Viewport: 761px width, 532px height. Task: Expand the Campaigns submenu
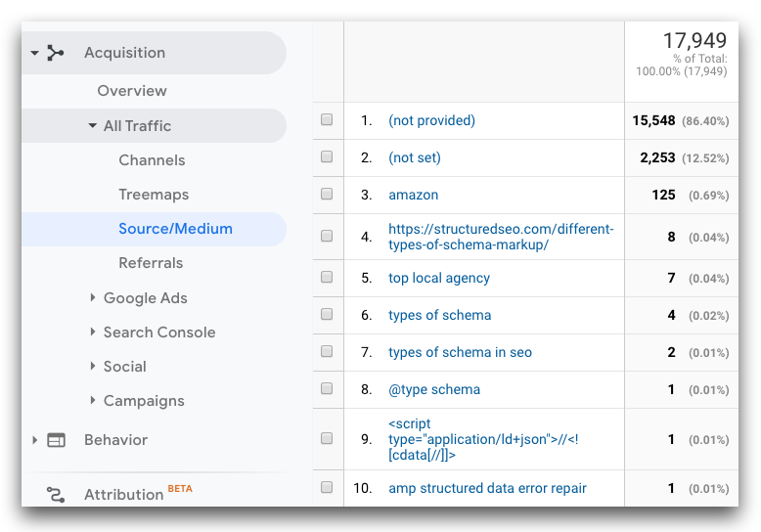[x=93, y=401]
